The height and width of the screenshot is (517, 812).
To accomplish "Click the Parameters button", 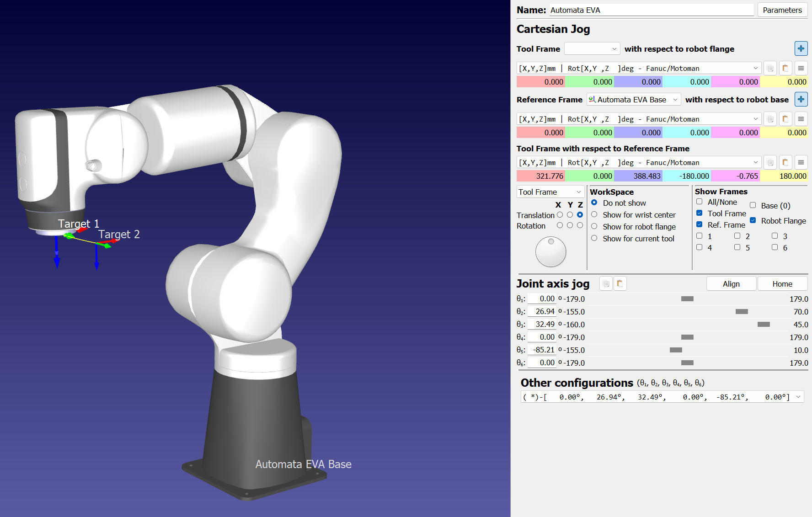I will tap(782, 10).
